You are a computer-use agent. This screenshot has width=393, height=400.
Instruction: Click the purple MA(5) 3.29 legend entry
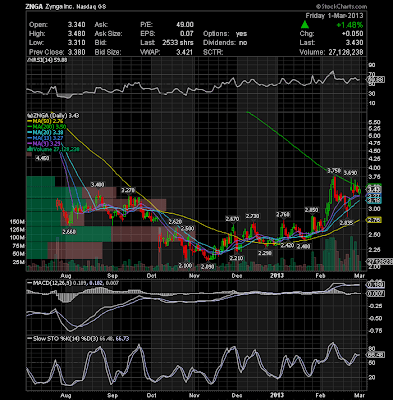(44, 143)
